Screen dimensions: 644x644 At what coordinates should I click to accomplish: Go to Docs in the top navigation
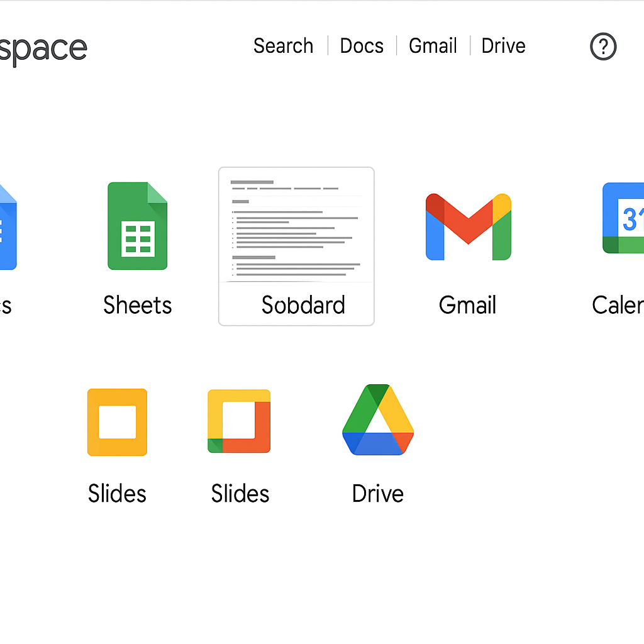tap(362, 46)
